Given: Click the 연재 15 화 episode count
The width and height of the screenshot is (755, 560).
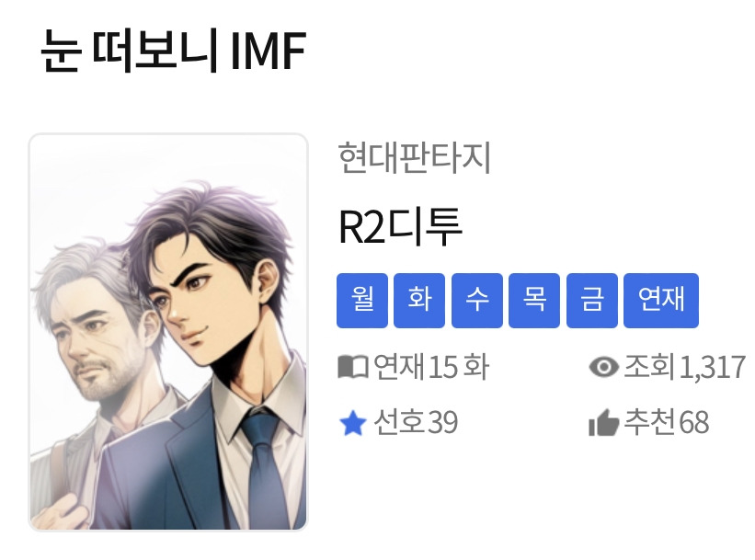Looking at the screenshot, I should [431, 367].
